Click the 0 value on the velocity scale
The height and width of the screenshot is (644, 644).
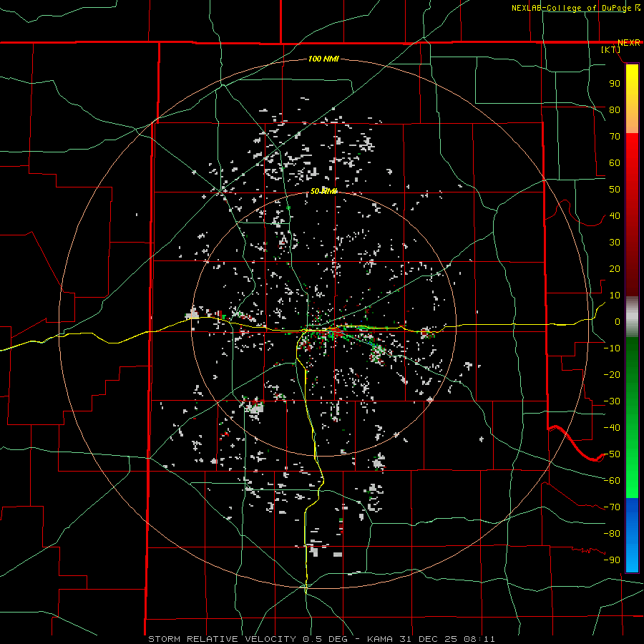618,321
